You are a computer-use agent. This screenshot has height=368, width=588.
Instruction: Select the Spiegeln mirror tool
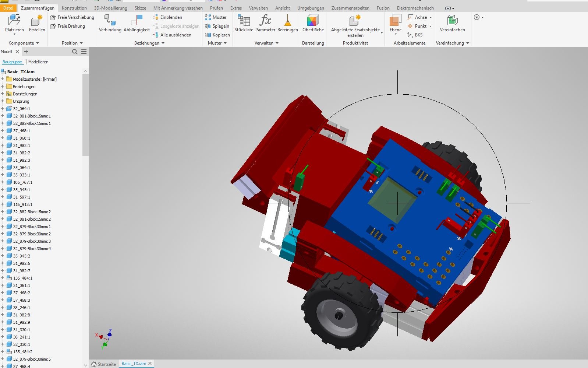pos(217,26)
